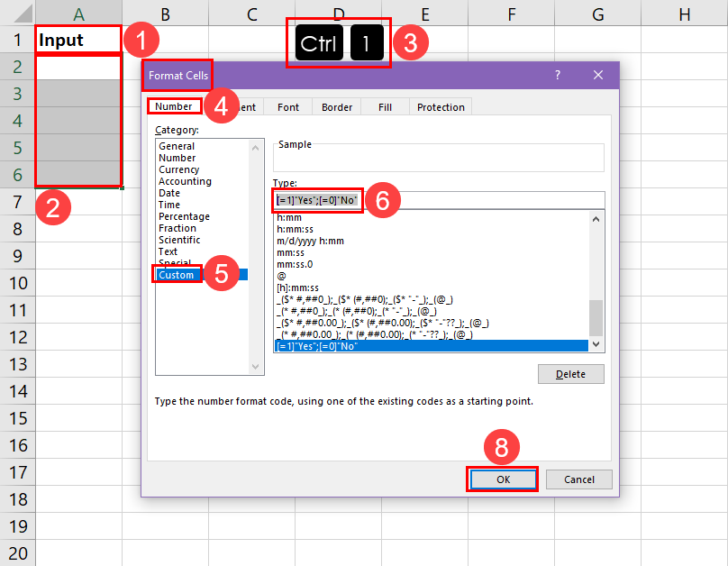
Task: Choose the Scientific category
Action: click(x=179, y=240)
